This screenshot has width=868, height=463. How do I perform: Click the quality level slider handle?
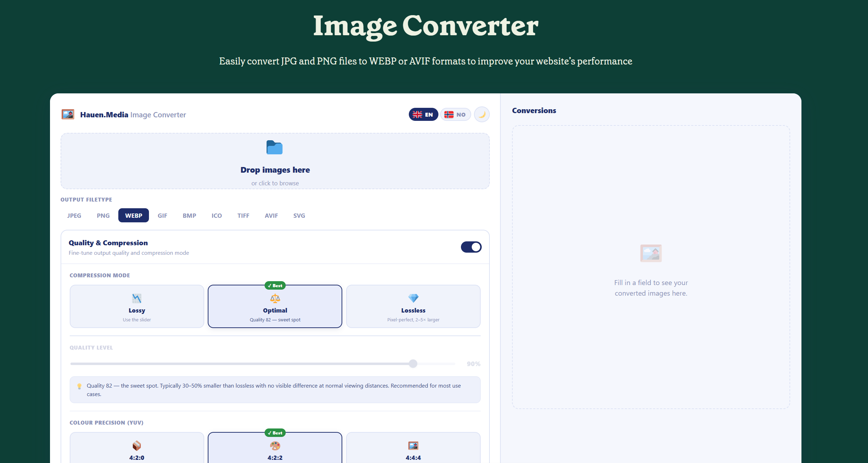(x=413, y=364)
